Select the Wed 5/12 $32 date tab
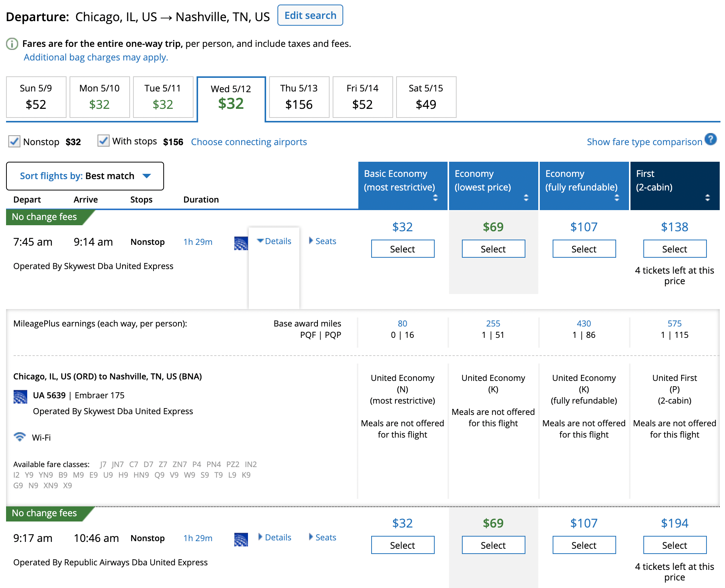The width and height of the screenshot is (725, 588). click(231, 99)
